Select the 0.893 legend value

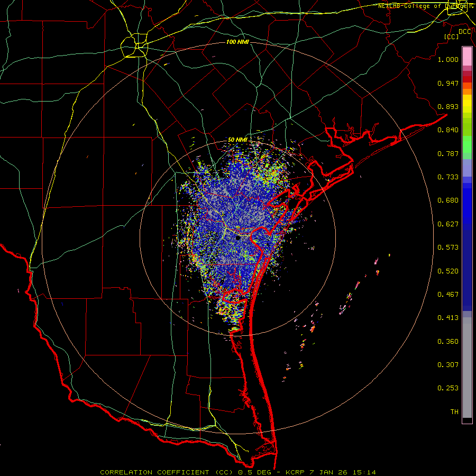click(448, 106)
